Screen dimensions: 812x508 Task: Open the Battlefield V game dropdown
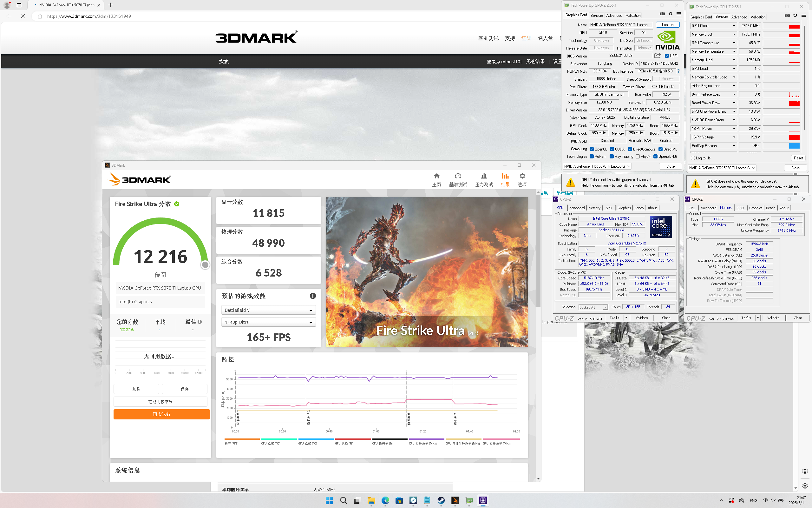(268, 310)
